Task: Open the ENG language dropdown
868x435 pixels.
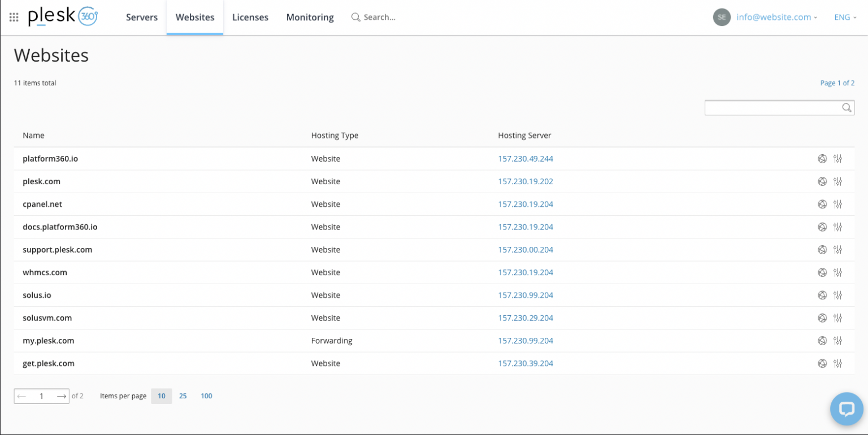Action: point(845,17)
